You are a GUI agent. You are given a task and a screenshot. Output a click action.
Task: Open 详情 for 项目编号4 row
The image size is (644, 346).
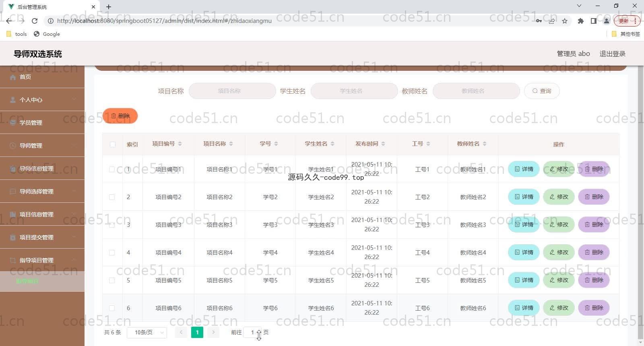(x=524, y=252)
